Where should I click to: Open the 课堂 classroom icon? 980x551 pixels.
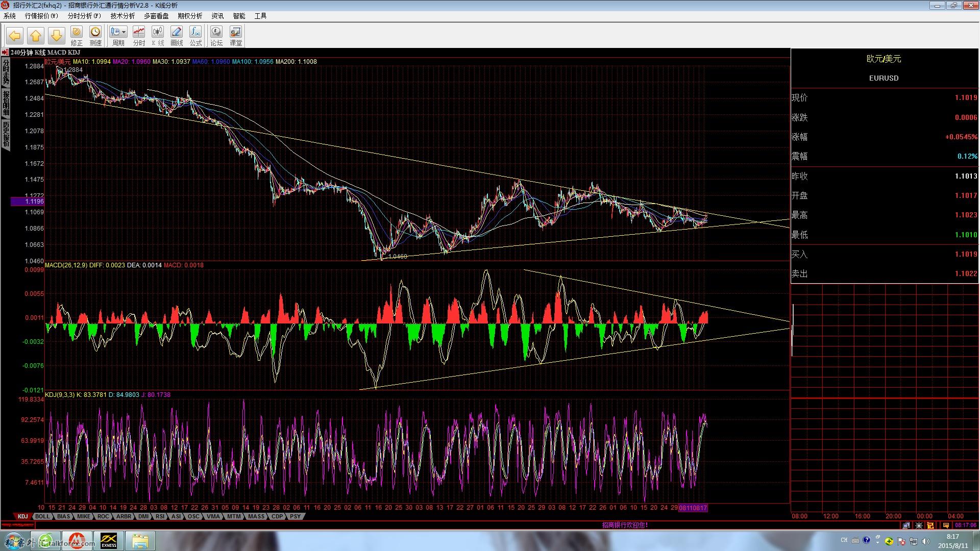236,36
